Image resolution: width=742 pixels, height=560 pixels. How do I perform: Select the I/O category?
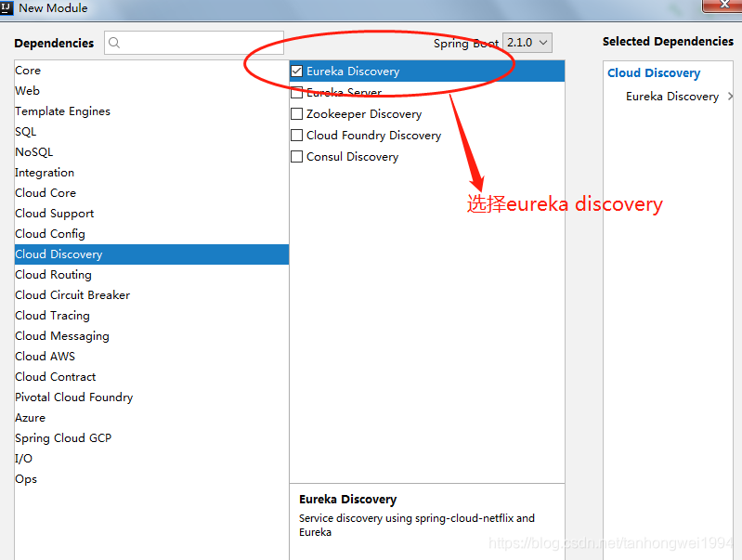tap(151, 458)
